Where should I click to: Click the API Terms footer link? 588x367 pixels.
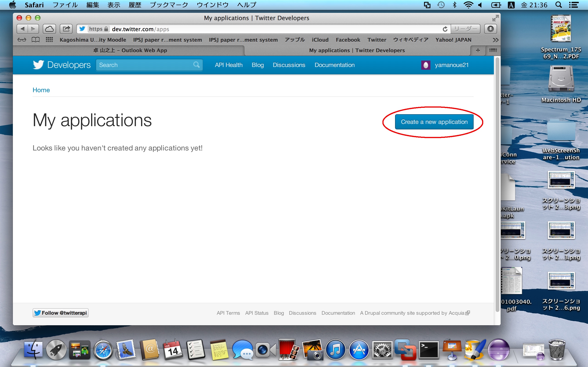click(x=228, y=313)
